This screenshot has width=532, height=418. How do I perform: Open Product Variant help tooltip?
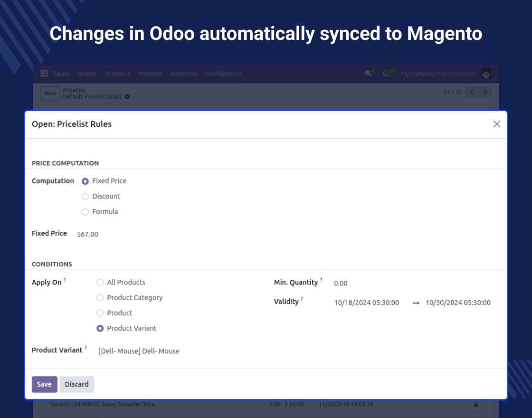tap(85, 348)
